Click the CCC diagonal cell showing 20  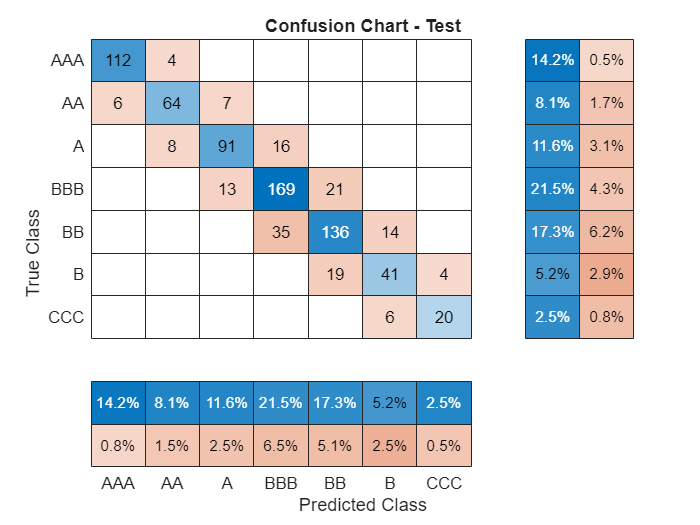443,317
